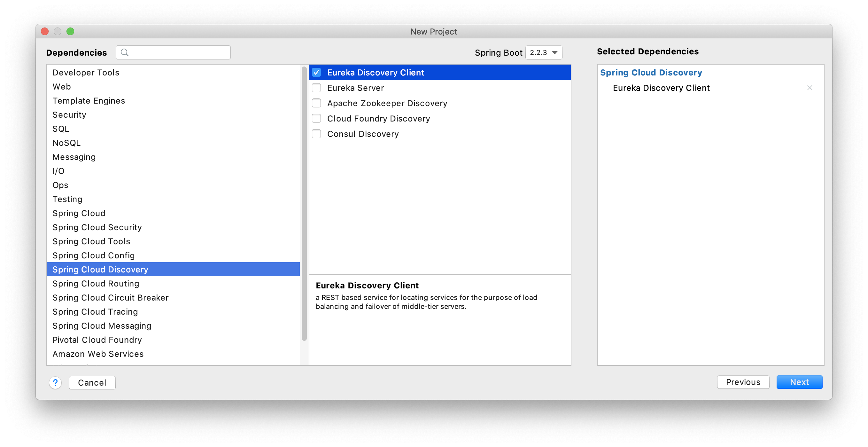
Task: Enable the Eureka Server checkbox
Action: pyautogui.click(x=316, y=88)
